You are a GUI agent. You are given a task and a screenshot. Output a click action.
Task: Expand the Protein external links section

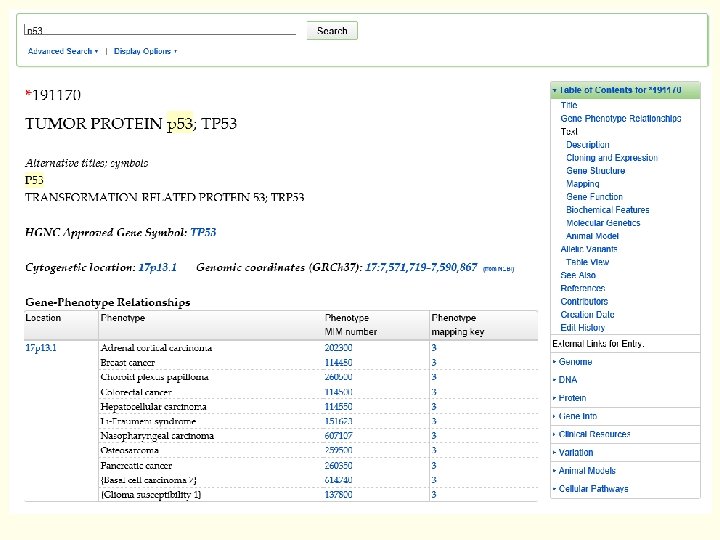click(572, 398)
